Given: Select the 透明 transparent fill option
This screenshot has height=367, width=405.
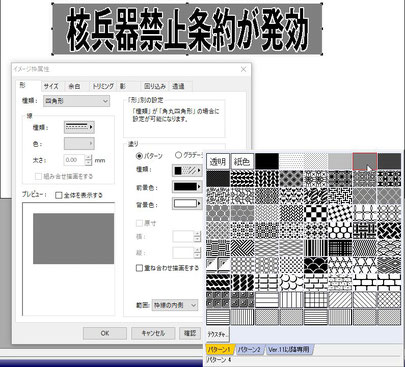Looking at the screenshot, I should (x=218, y=161).
